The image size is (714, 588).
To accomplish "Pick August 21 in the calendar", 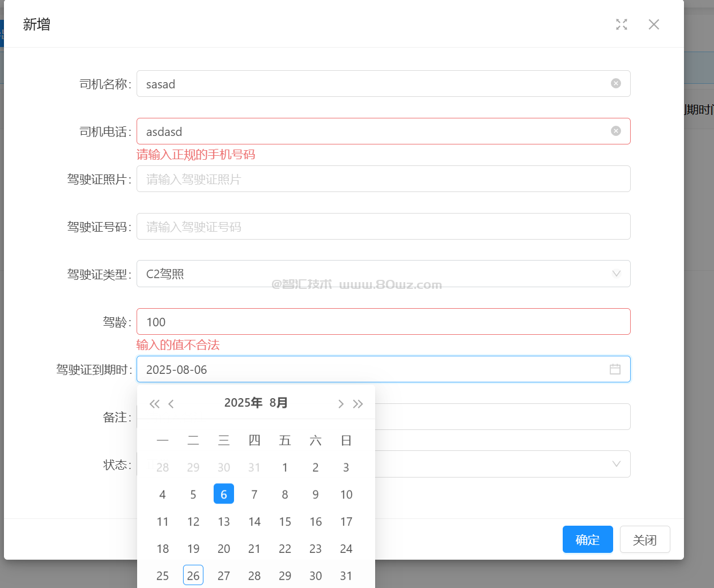I will point(254,549).
